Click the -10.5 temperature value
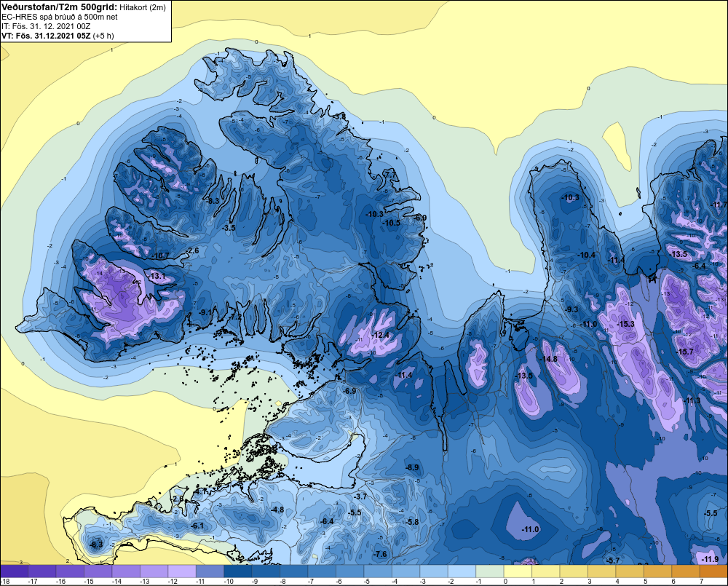 [392, 223]
